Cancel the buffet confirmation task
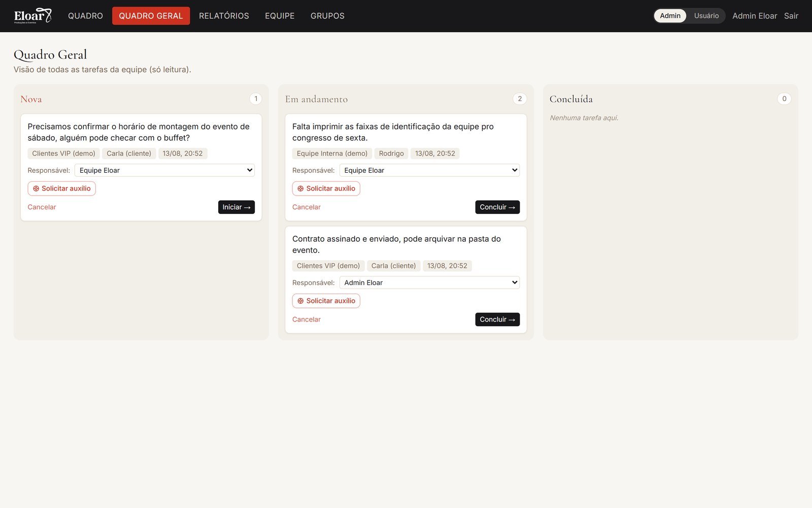812x508 pixels. (42, 207)
